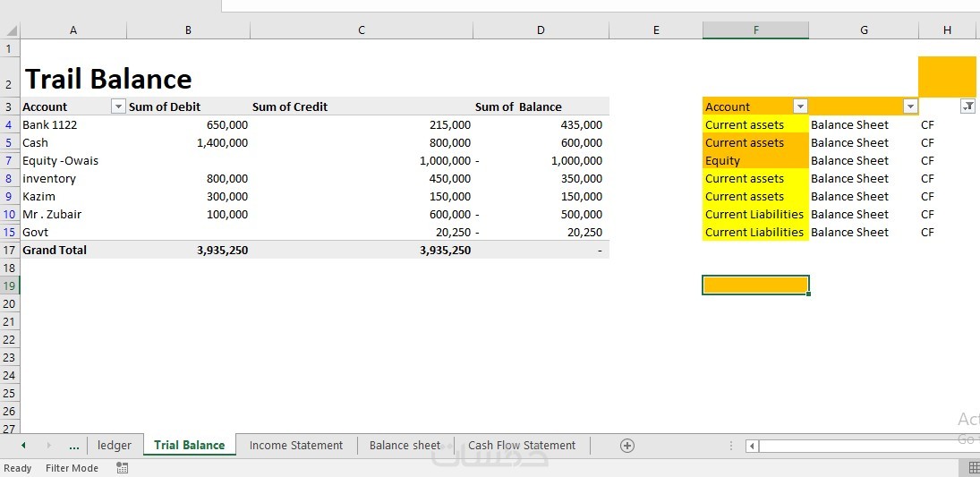Image resolution: width=980 pixels, height=477 pixels.
Task: Open pivot table Account filter dropdown
Action: [x=118, y=106]
